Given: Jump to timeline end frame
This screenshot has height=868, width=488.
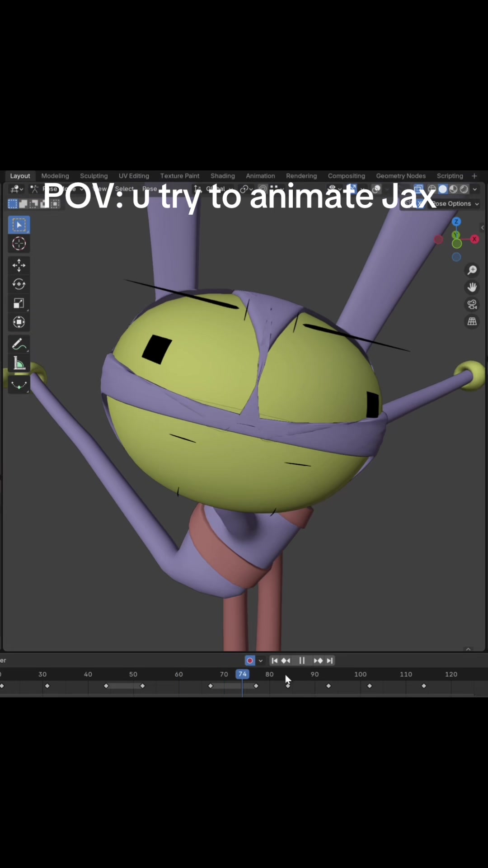Looking at the screenshot, I should (x=330, y=660).
